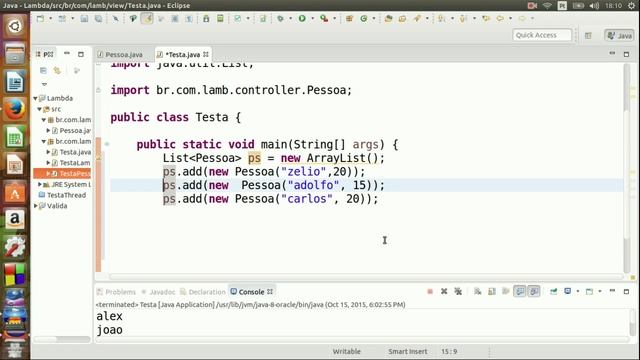Viewport: 640px width, 360px height.
Task: Collapse the src folder node
Action: 40,109
